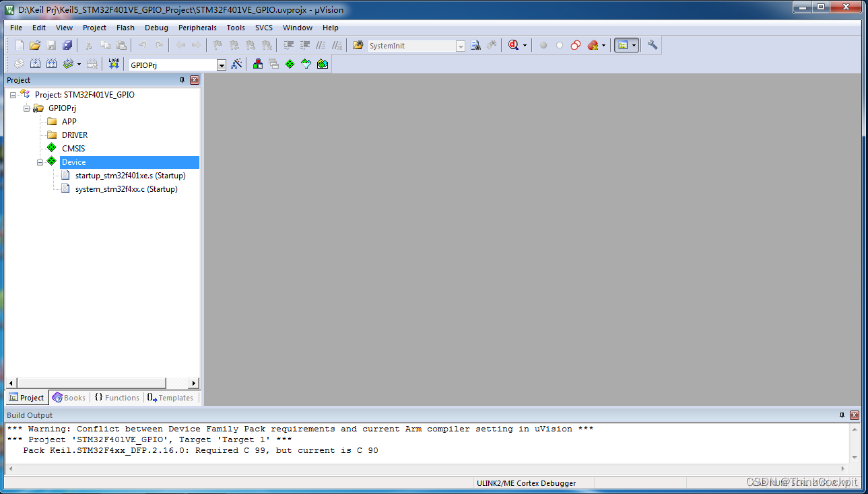Open the debug session dropdown arrow
This screenshot has height=494, width=868.
[x=525, y=46]
